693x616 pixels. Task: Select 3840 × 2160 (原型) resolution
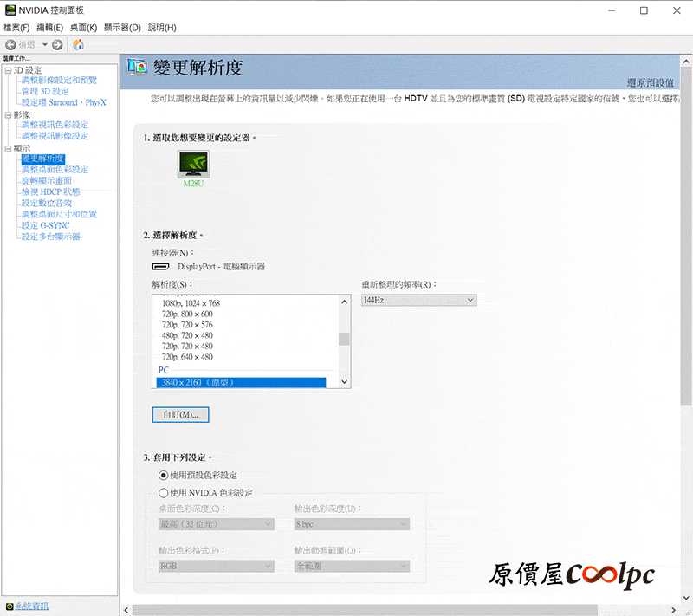tap(242, 383)
